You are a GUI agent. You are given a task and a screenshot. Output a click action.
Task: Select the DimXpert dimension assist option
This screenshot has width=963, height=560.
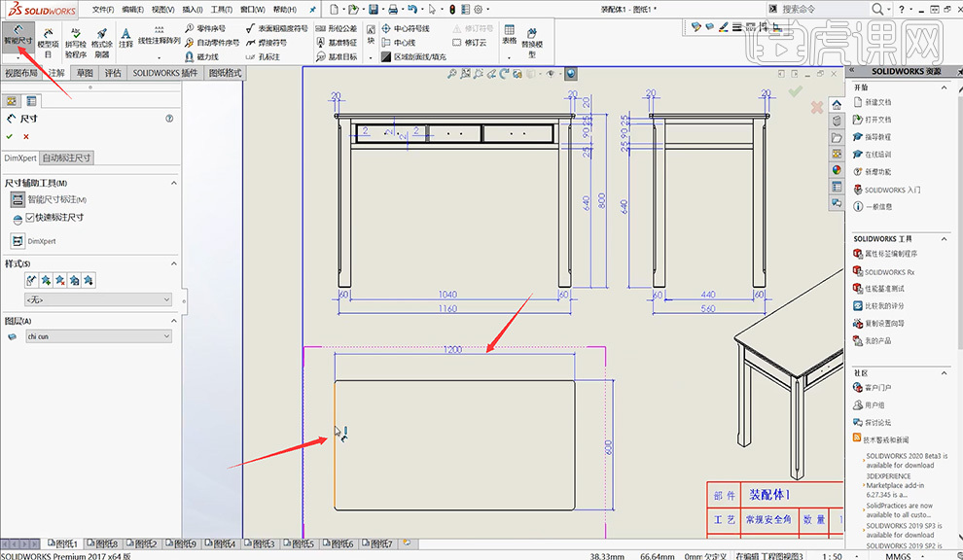[x=39, y=240]
